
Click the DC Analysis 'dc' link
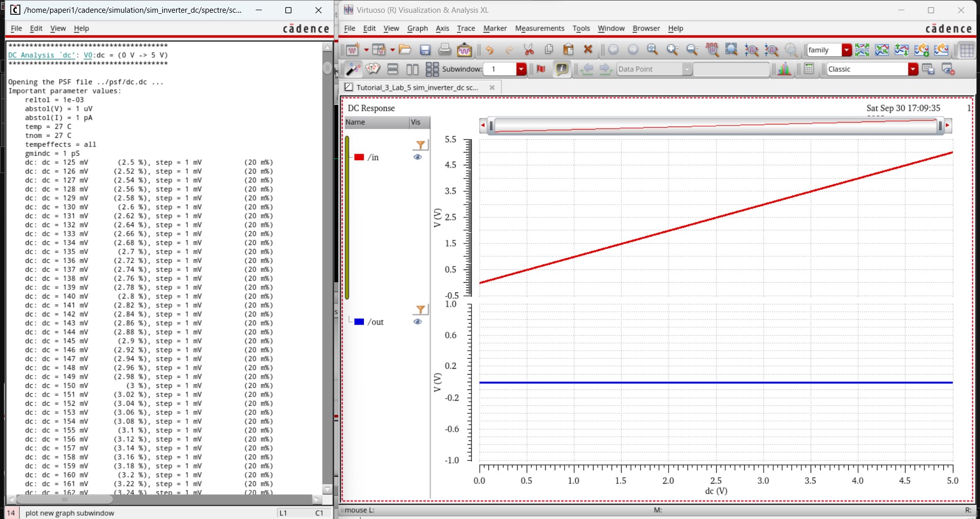pyautogui.click(x=42, y=55)
